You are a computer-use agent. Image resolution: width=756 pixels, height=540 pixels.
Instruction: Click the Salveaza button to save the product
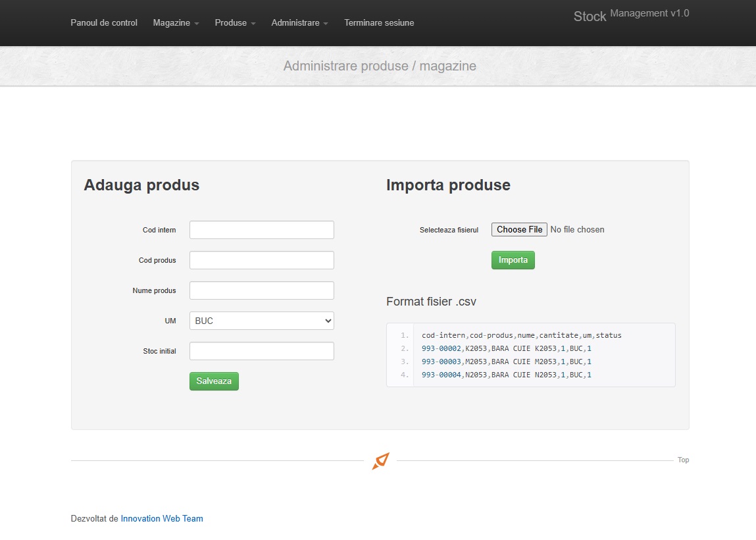214,381
